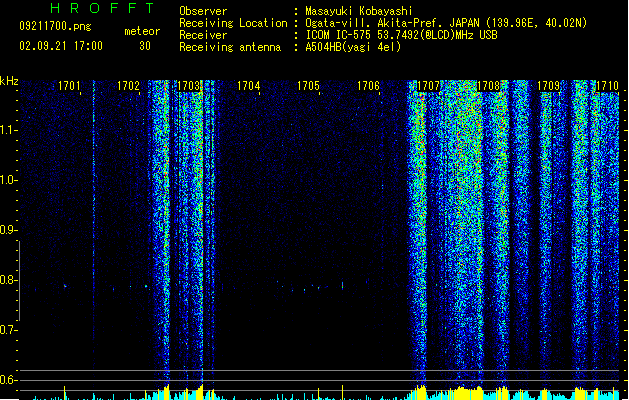Click the Observer label
This screenshot has height=400, width=629.
[x=203, y=11]
